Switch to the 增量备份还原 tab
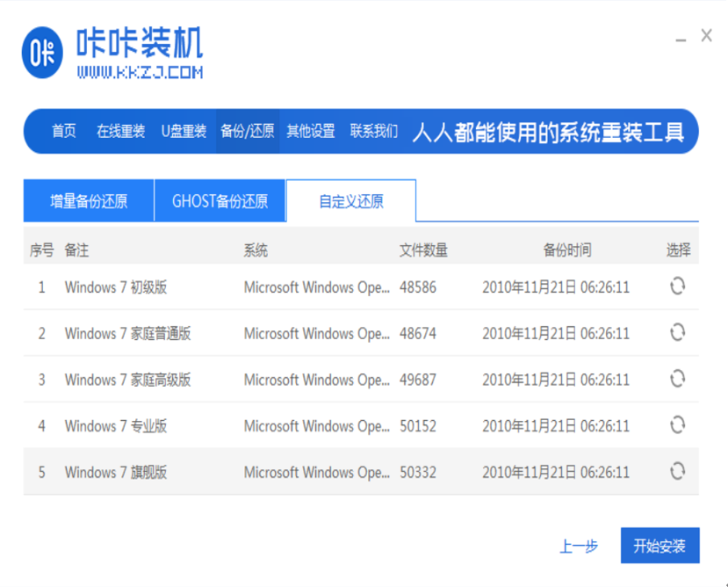 [x=89, y=201]
